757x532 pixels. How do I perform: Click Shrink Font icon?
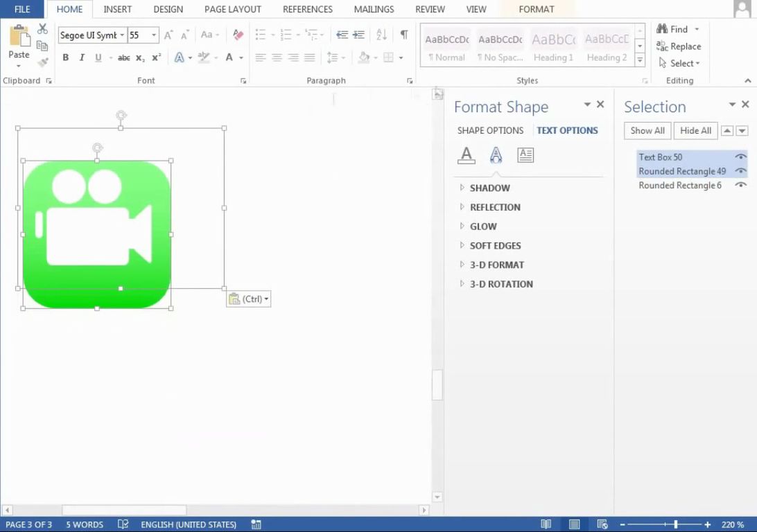[184, 35]
